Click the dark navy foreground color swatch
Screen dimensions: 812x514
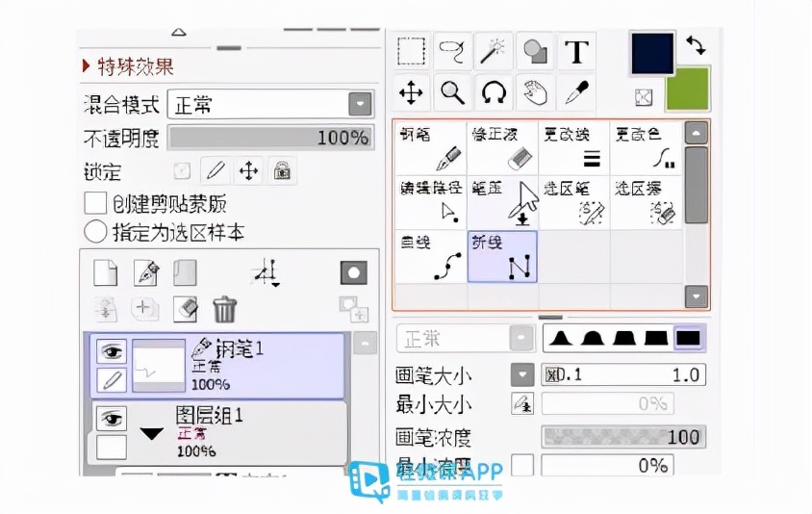pyautogui.click(x=652, y=53)
